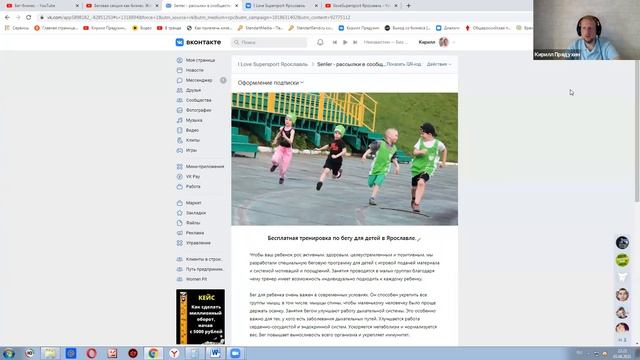Open the Сервисы bookmark
640x360 pixels.
click(x=16, y=28)
